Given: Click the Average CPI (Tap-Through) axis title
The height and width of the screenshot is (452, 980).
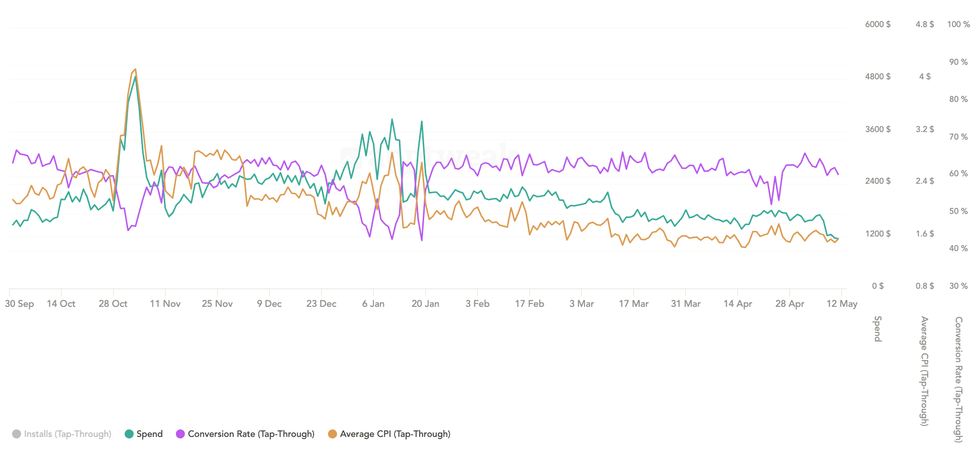Looking at the screenshot, I should pos(924,371).
